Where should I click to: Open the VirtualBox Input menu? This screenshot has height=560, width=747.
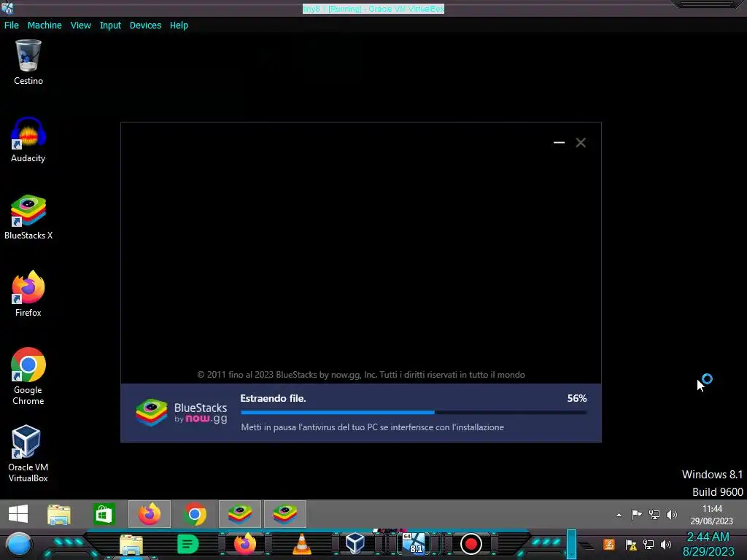[110, 26]
